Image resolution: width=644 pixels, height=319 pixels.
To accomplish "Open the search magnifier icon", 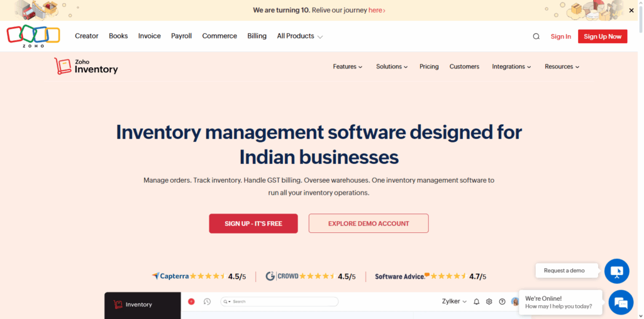I will 536,36.
